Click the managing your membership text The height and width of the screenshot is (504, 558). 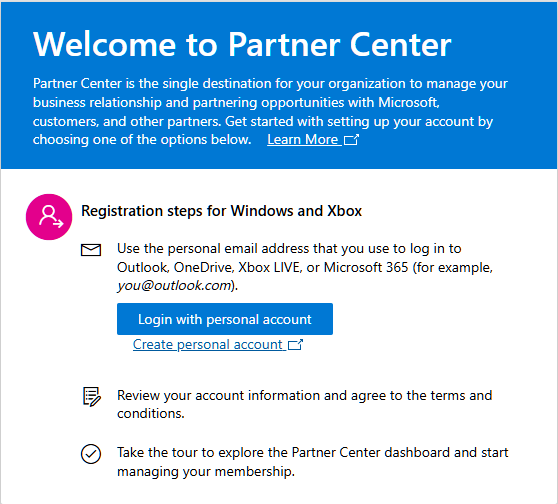[x=206, y=472]
